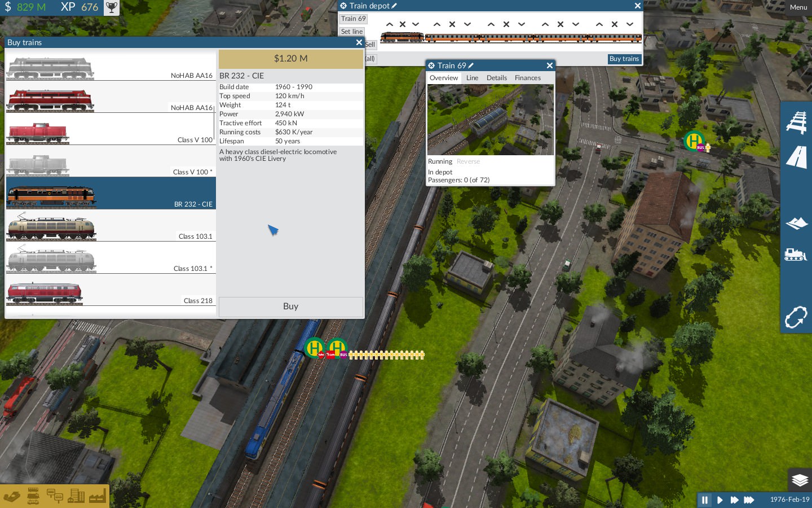Open the factory industries list icon
Image resolution: width=812 pixels, height=508 pixels.
tap(97, 496)
